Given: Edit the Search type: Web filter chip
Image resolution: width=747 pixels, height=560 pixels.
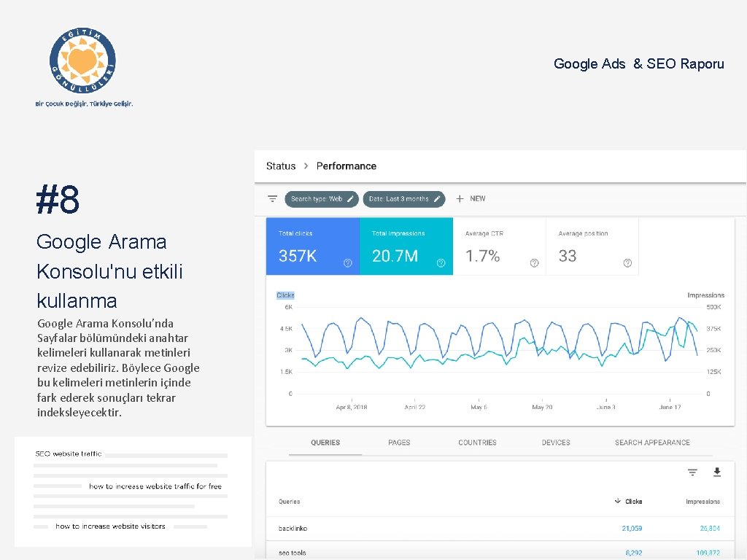Looking at the screenshot, I should (x=322, y=199).
